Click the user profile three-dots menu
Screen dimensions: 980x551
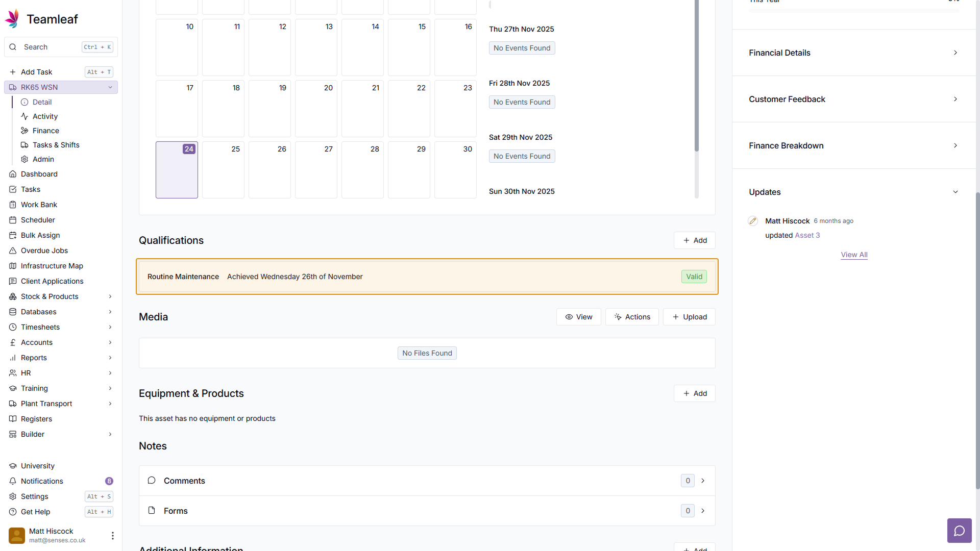click(x=112, y=535)
